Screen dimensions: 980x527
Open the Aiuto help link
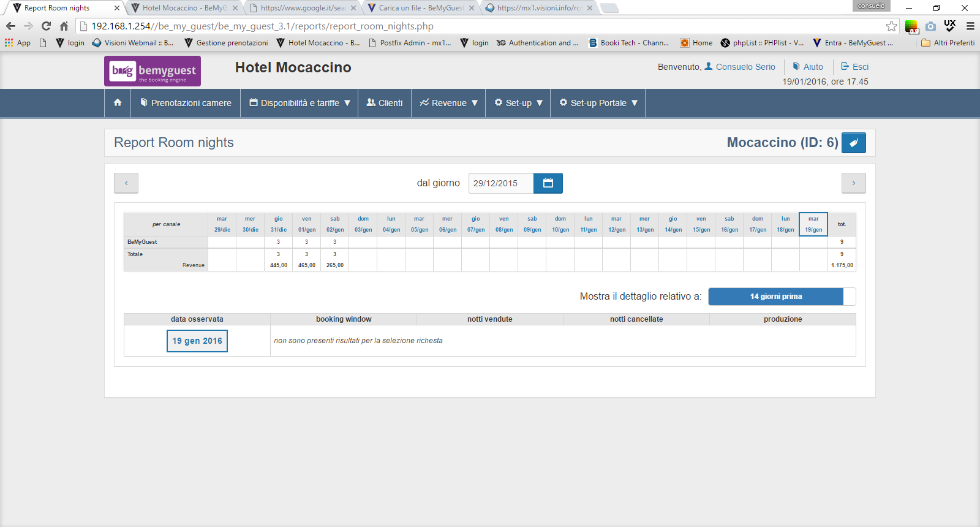click(808, 67)
